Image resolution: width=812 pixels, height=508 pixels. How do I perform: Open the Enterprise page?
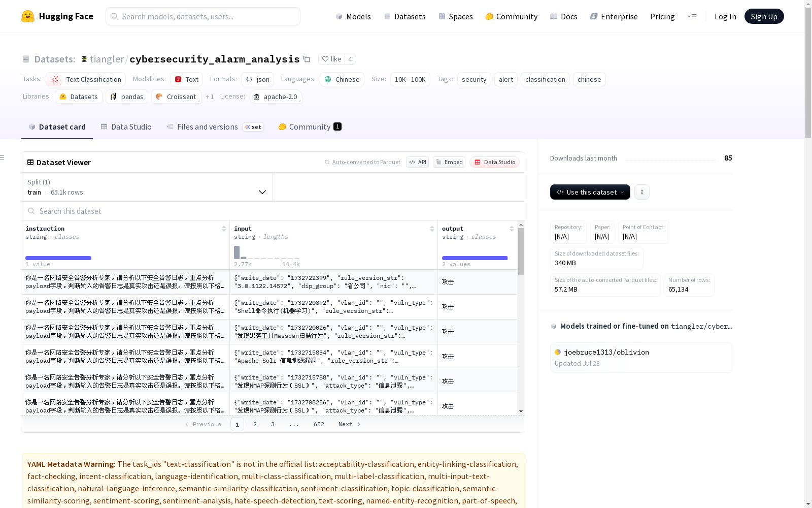[614, 16]
